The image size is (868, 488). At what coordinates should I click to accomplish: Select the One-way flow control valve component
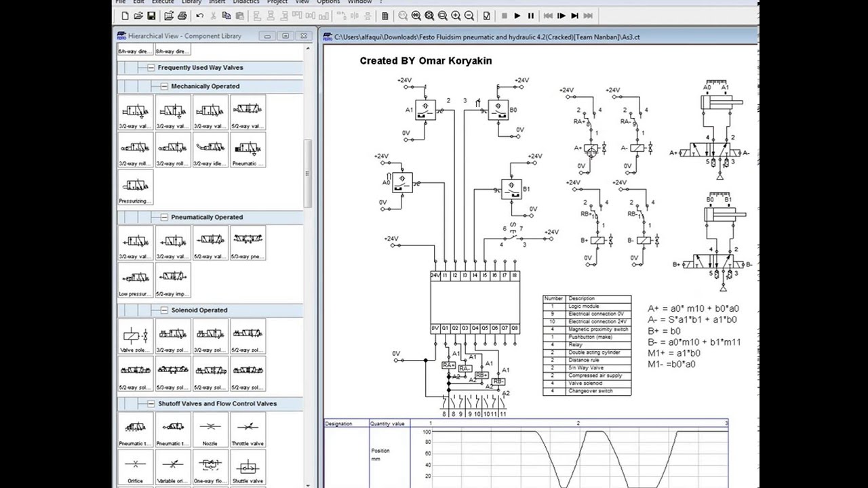point(210,468)
